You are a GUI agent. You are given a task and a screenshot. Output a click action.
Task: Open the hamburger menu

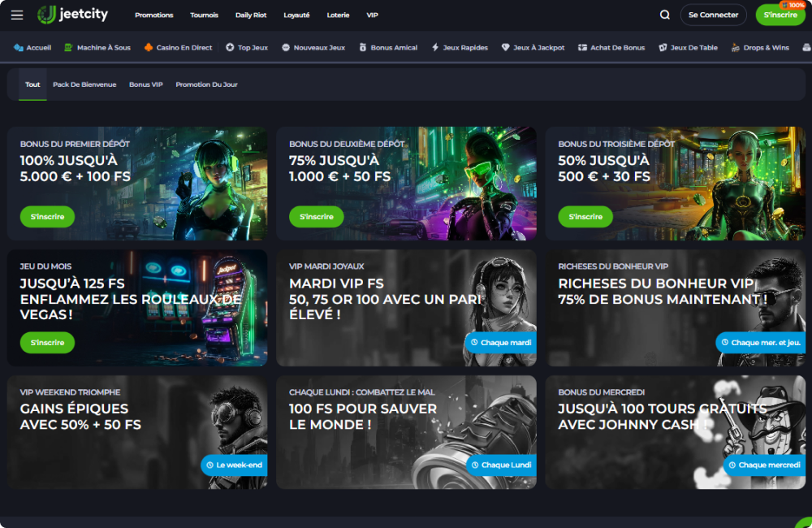click(16, 15)
